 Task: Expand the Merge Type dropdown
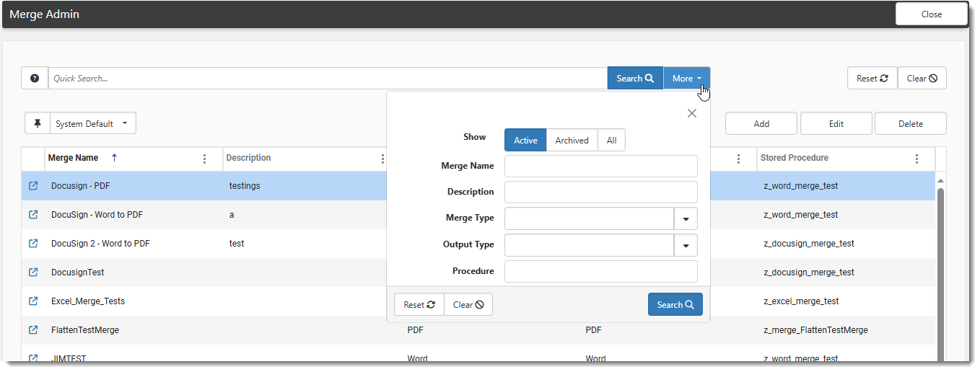point(686,218)
